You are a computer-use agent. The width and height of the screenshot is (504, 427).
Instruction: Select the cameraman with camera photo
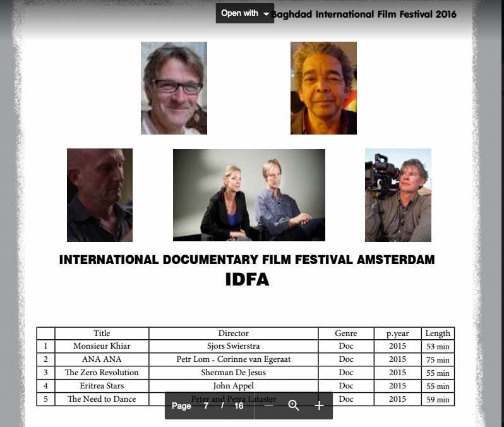[x=398, y=195]
